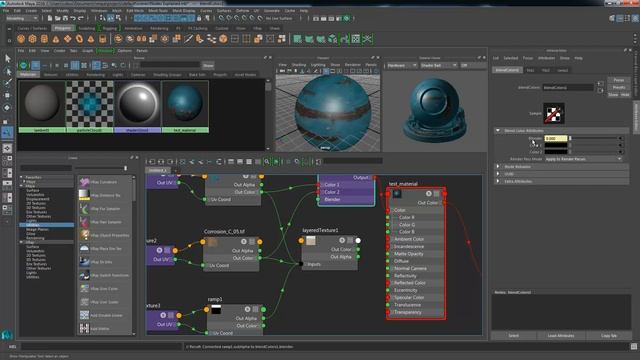Screen dimensions: 640x360
Task: Click the Add Double Linear node icon
Action: [x=84, y=315]
